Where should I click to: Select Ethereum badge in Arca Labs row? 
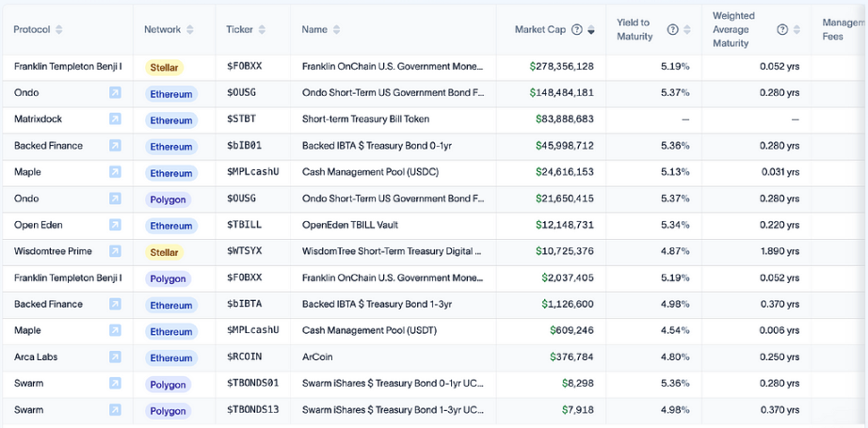point(171,357)
